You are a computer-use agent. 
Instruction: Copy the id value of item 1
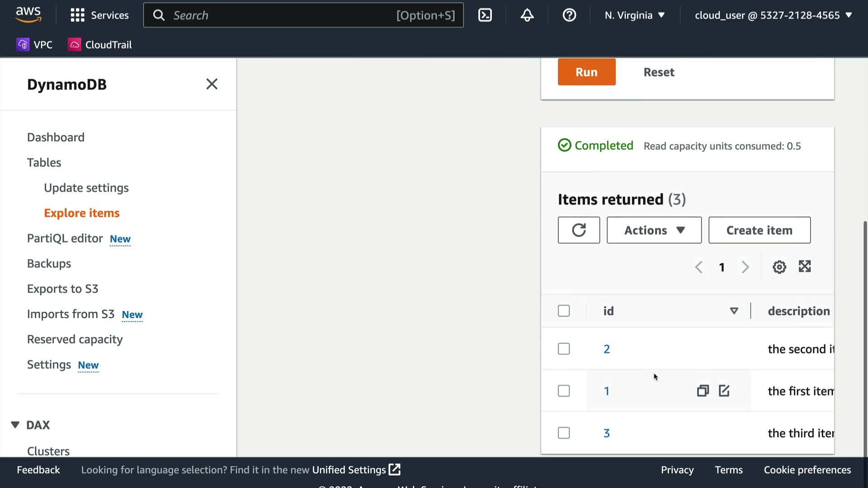click(703, 391)
